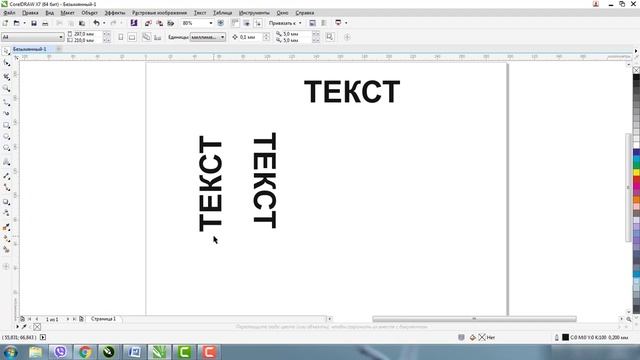Expand the palette flyout arrow at top right
This screenshot has width=640, height=360.
(x=636, y=51)
